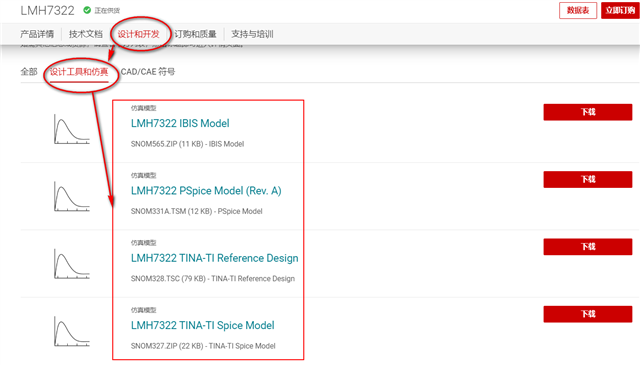This screenshot has width=640, height=365.
Task: Switch to 设计和开发 tab
Action: pos(138,34)
